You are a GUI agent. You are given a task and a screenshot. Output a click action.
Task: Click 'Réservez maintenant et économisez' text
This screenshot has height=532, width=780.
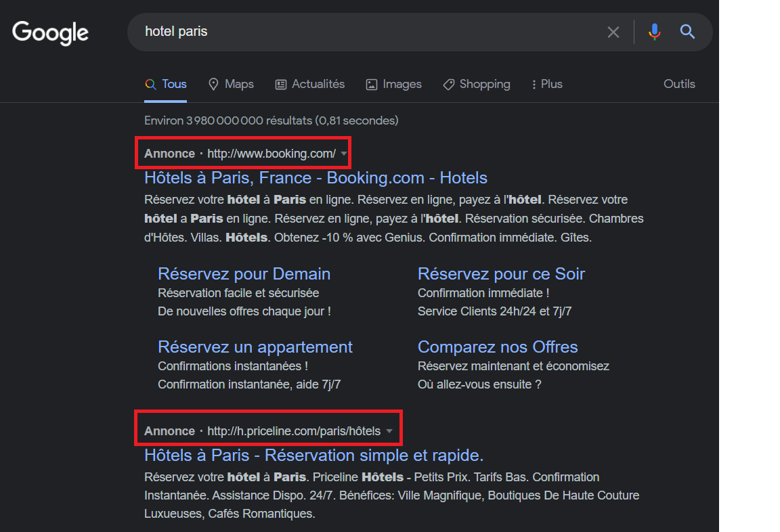pyautogui.click(x=513, y=366)
